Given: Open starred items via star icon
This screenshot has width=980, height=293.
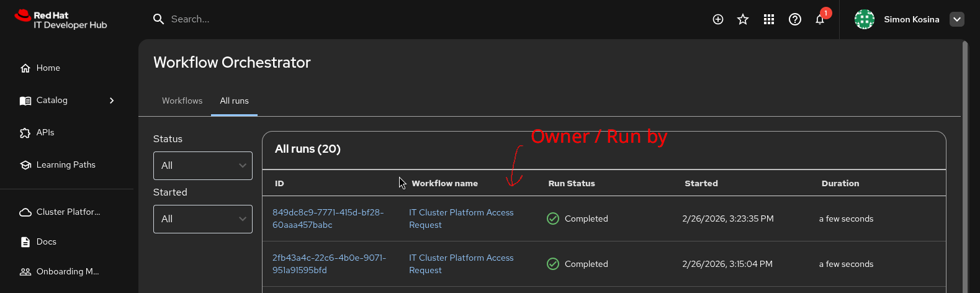Looking at the screenshot, I should tap(743, 19).
